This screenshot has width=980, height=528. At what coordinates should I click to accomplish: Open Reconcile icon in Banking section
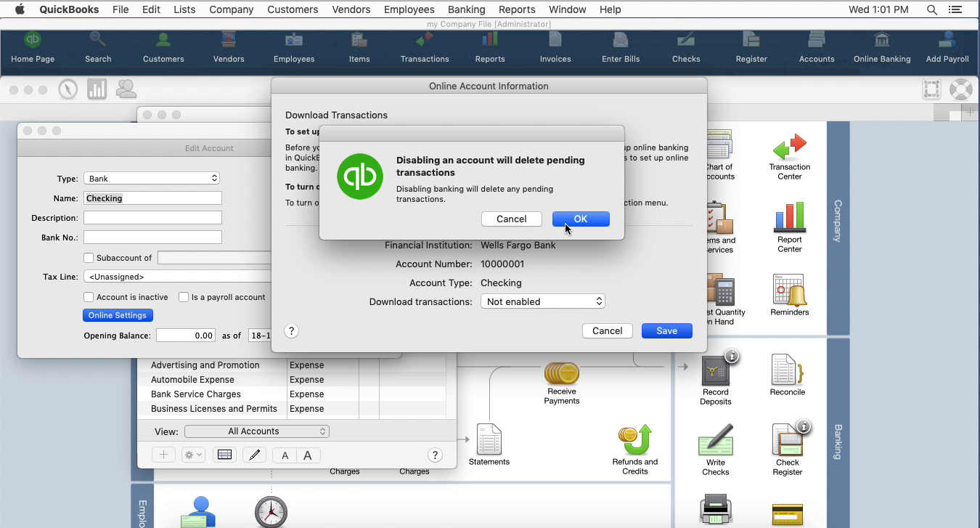(x=788, y=375)
